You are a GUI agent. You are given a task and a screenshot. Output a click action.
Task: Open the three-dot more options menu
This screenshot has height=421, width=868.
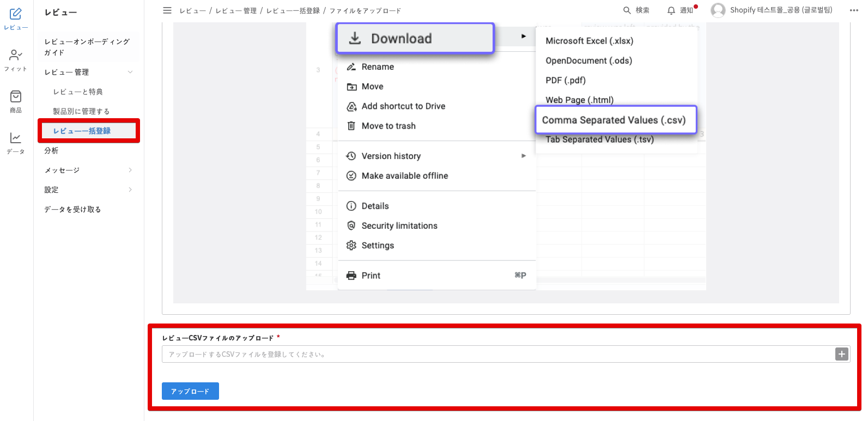(x=853, y=10)
